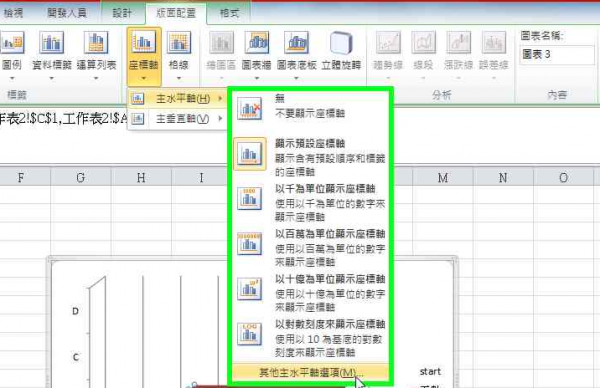This screenshot has height=388, width=600.
Task: Select column header M
Action: (443, 178)
